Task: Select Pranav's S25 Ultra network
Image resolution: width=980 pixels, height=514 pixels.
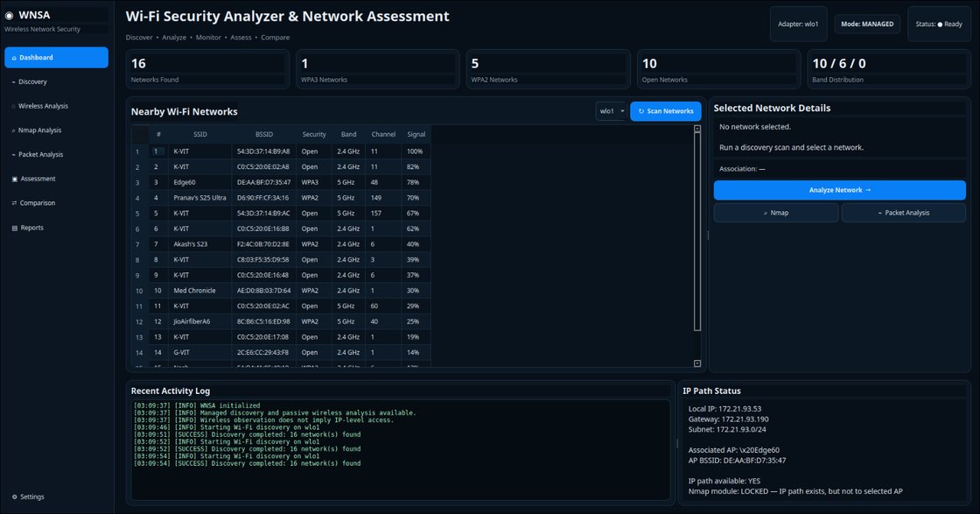Action: tap(290, 198)
